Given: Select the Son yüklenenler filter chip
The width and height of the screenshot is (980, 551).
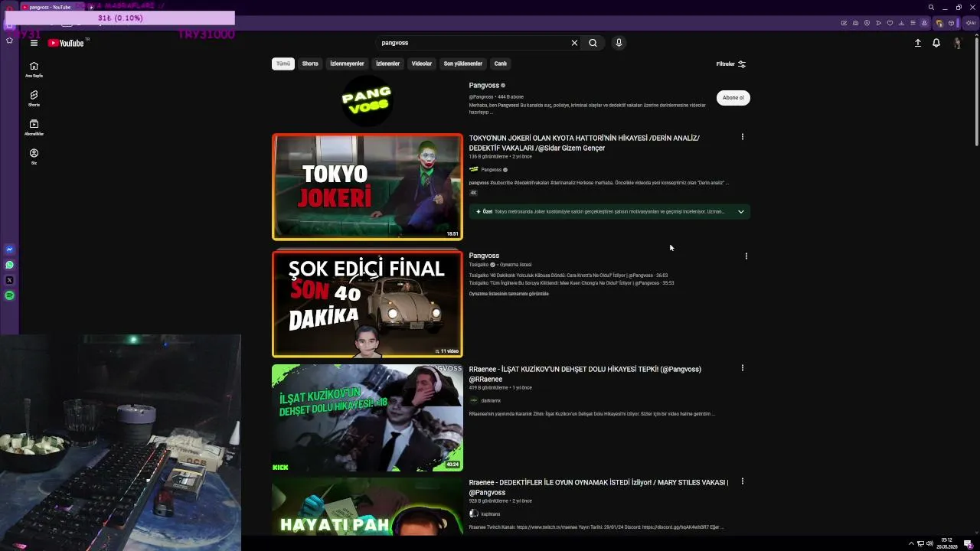Looking at the screenshot, I should 463,64.
